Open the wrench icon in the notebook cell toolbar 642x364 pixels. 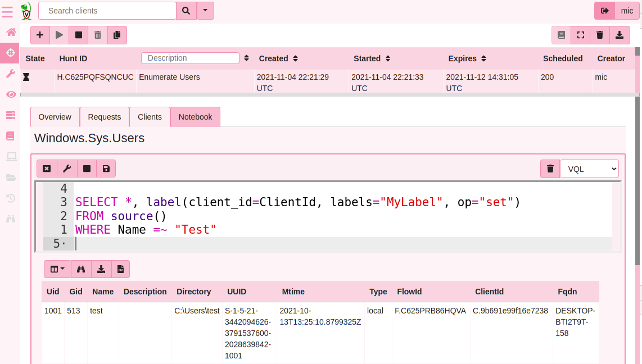click(x=67, y=169)
